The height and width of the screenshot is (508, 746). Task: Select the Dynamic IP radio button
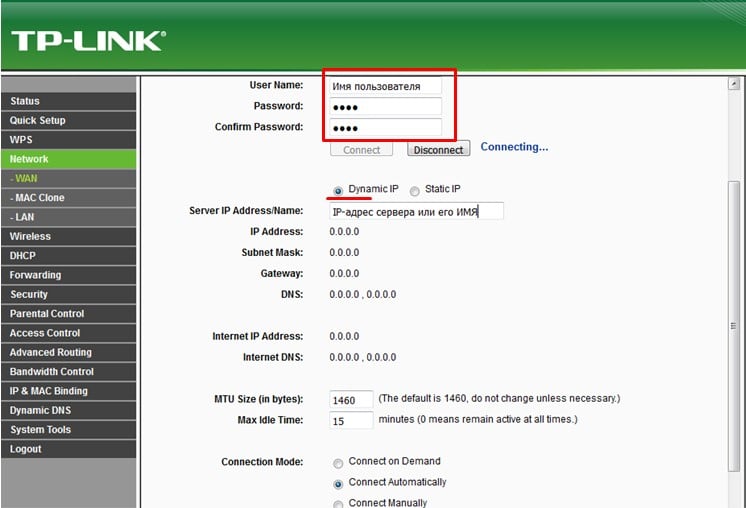click(338, 190)
